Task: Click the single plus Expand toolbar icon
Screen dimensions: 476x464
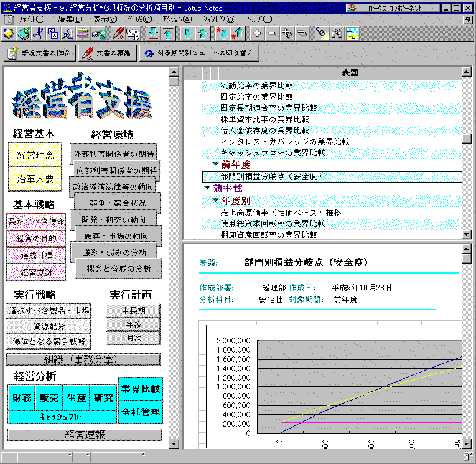Action: (257, 33)
